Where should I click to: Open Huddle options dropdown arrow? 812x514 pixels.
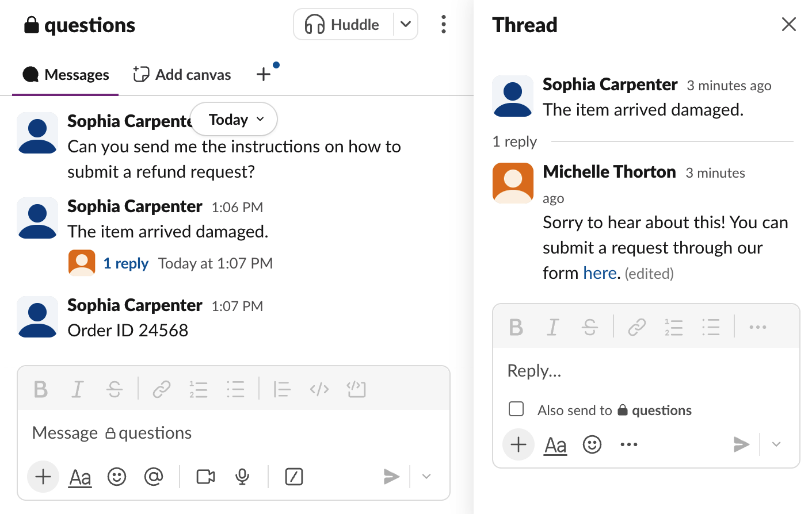click(406, 25)
